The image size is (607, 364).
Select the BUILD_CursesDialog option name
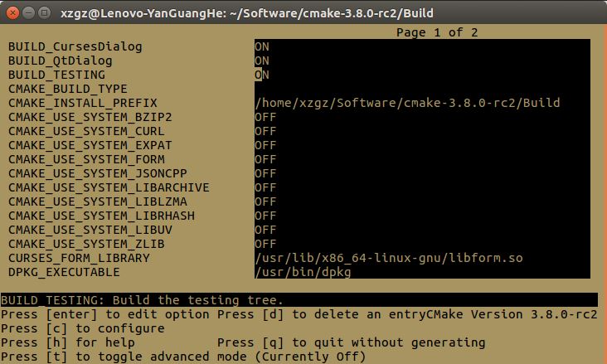point(75,46)
